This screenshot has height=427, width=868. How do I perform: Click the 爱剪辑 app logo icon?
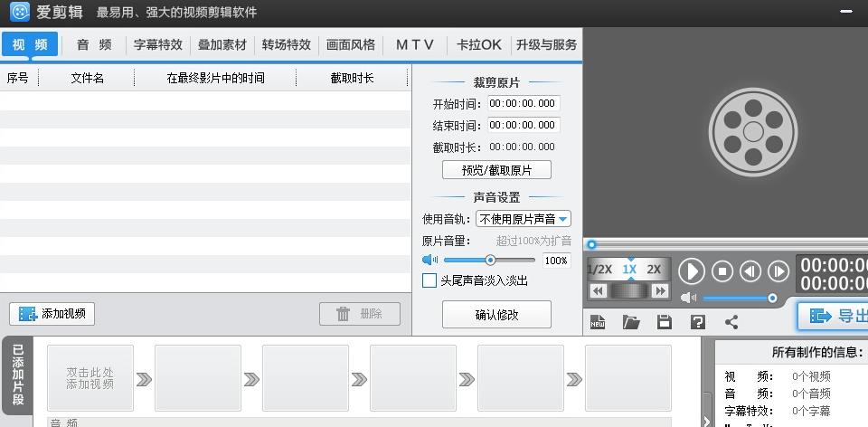pos(20,12)
